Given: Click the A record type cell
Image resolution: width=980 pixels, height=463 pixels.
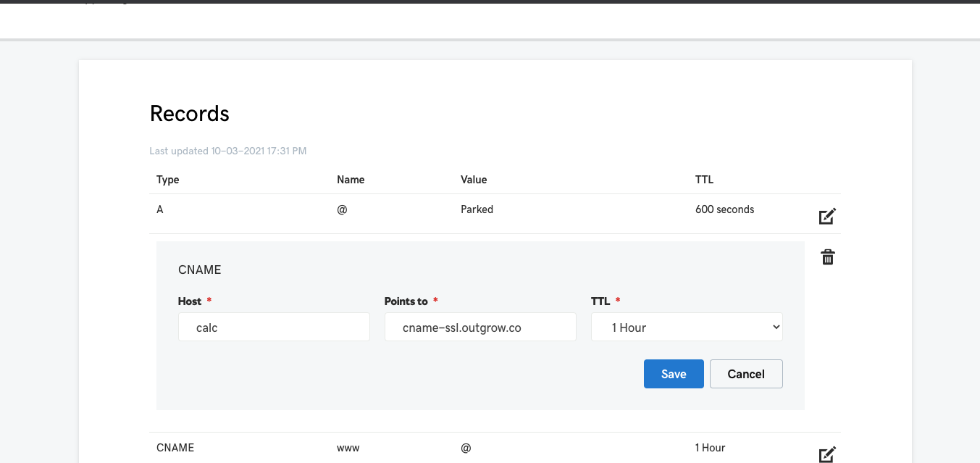Looking at the screenshot, I should 160,209.
